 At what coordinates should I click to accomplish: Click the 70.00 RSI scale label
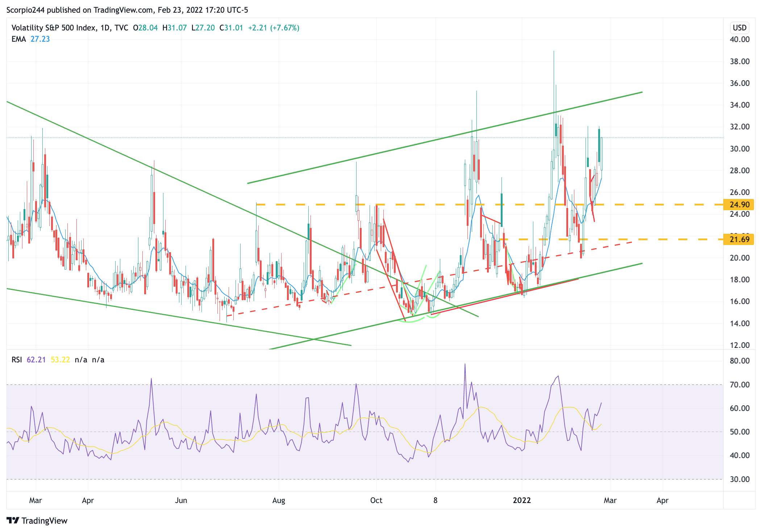tap(739, 385)
